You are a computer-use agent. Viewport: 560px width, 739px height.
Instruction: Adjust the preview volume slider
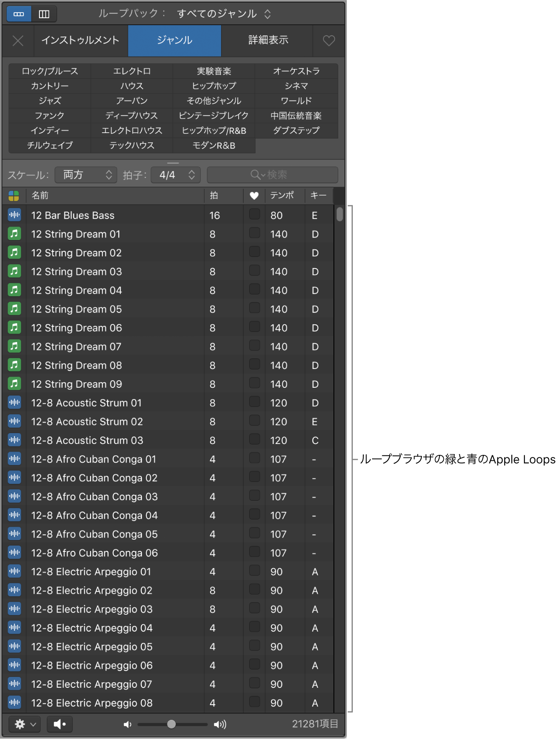tap(172, 724)
